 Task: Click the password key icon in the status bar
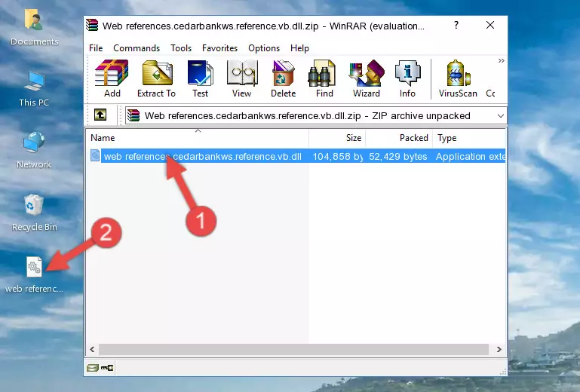coord(107,368)
